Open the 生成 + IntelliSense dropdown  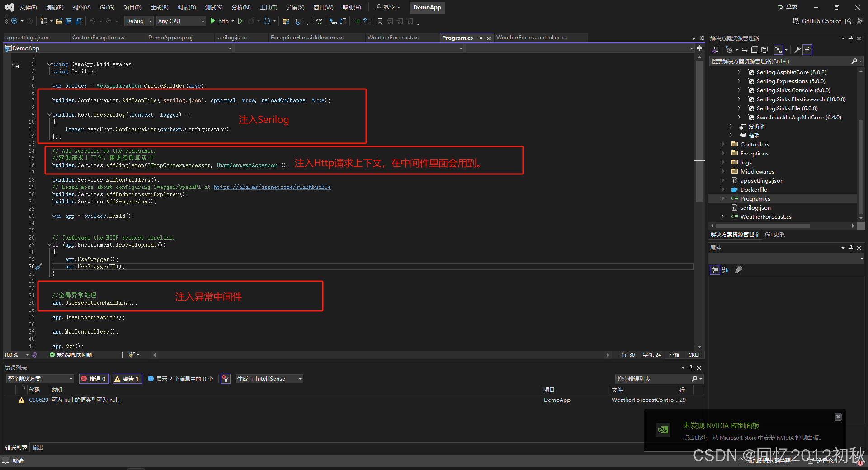coord(269,379)
